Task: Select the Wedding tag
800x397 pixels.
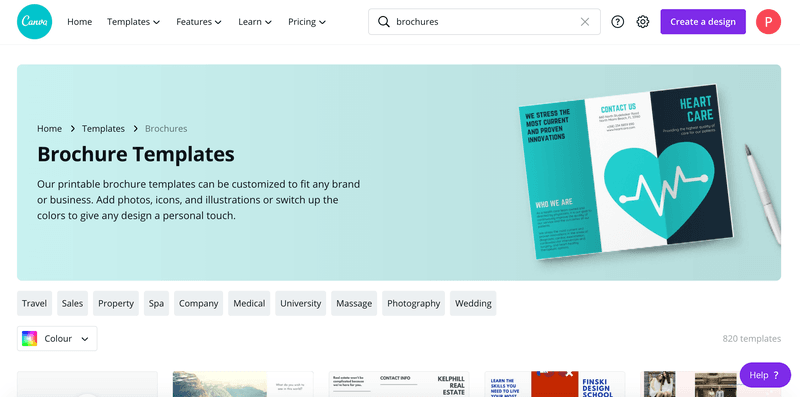Action: click(473, 303)
